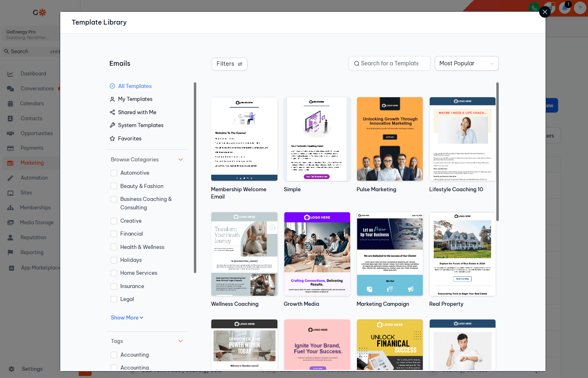Screen dimensions: 588x378
Task: Open the help question mark icon
Action: click(580, 8)
